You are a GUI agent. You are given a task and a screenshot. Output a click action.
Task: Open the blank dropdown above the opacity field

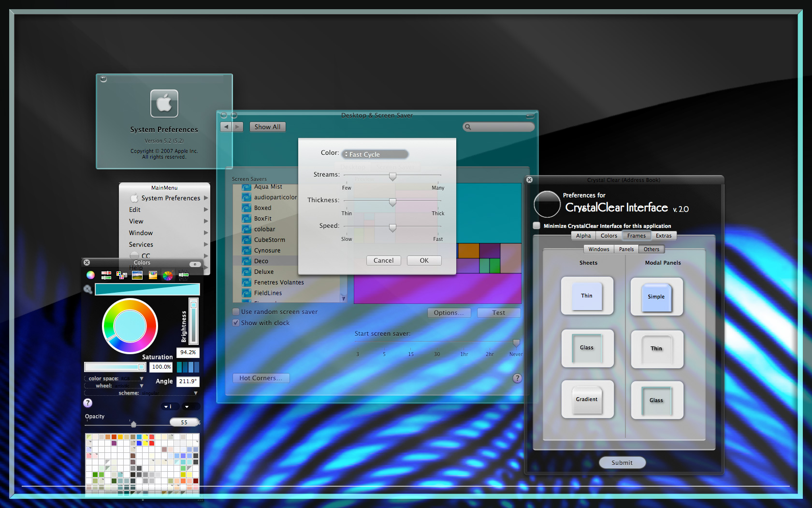click(191, 406)
